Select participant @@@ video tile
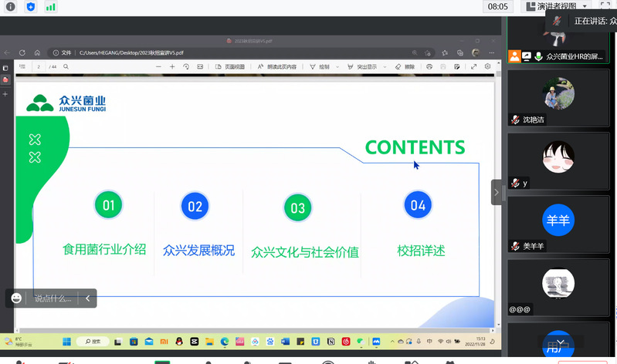 (x=558, y=288)
